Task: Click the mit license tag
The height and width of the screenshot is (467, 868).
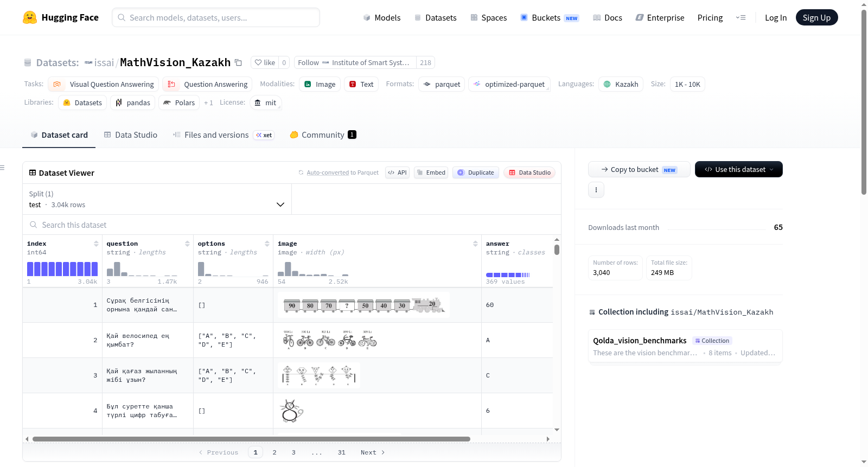Action: coord(266,103)
